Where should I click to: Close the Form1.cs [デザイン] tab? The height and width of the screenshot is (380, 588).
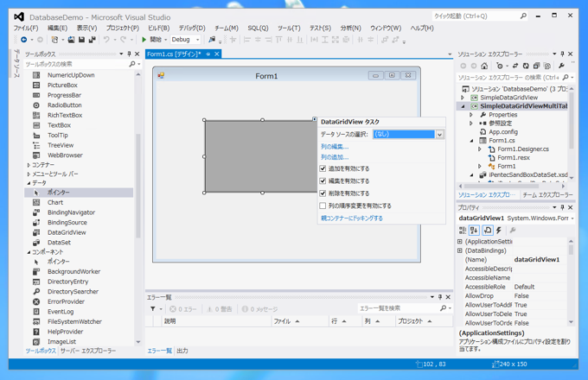tap(217, 54)
